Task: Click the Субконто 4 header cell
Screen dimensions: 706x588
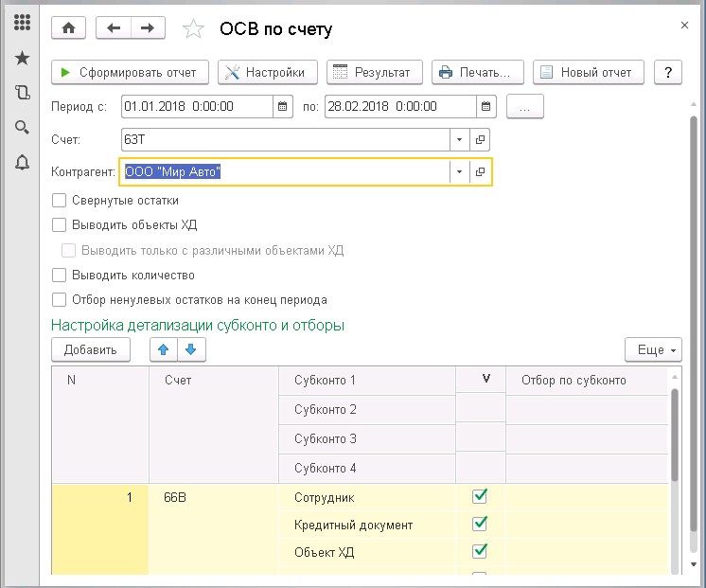Action: click(367, 468)
